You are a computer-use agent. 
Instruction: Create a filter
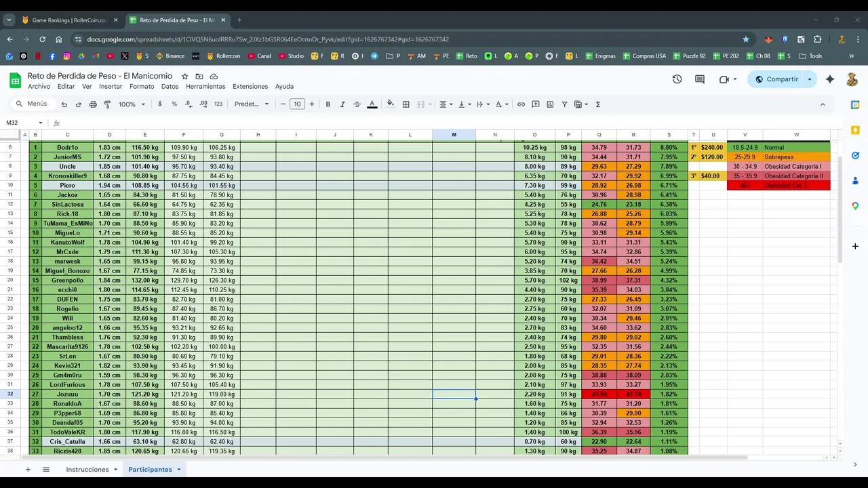564,104
